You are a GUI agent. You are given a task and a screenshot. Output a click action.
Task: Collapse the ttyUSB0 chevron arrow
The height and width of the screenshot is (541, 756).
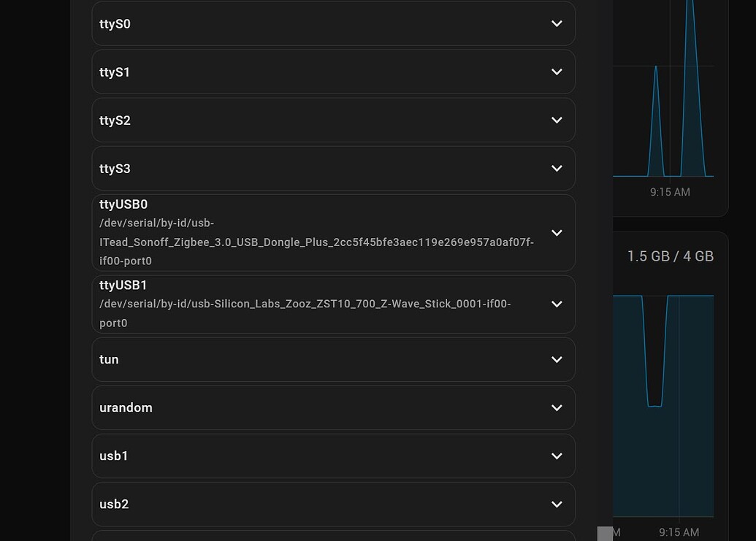click(x=556, y=232)
